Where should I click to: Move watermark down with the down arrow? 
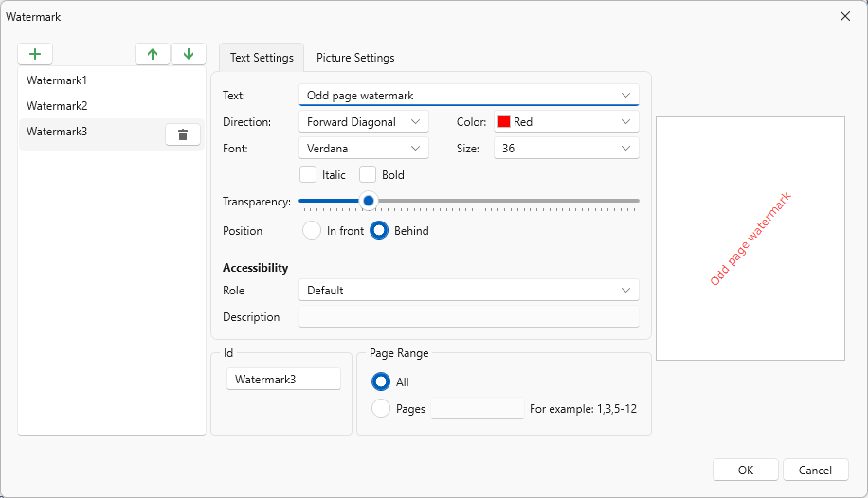tap(189, 54)
